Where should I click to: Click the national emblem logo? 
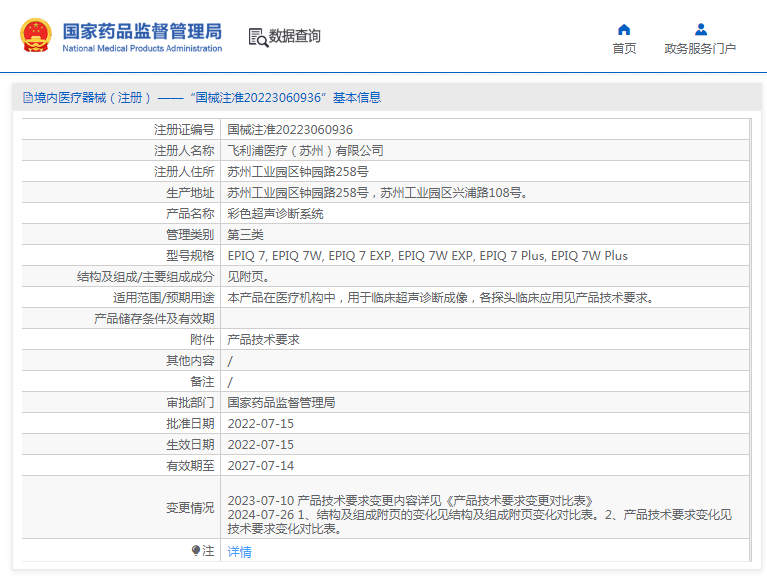[36, 35]
